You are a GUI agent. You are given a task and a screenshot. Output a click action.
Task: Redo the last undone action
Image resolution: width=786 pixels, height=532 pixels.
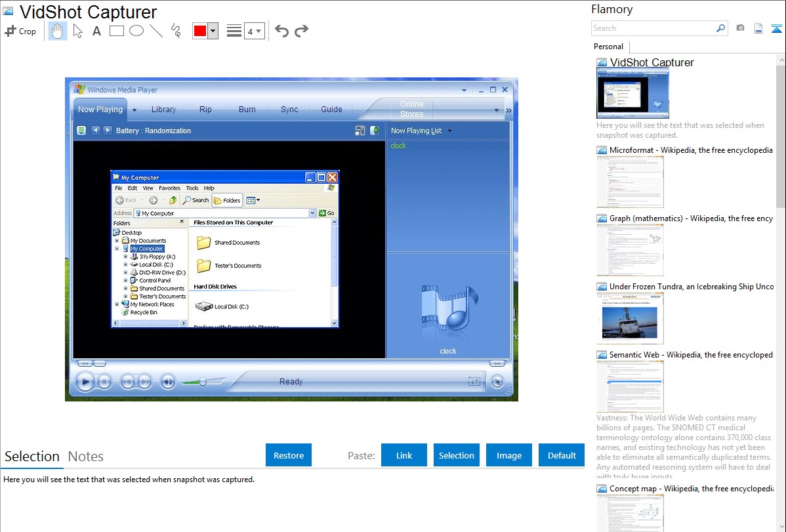tap(301, 31)
